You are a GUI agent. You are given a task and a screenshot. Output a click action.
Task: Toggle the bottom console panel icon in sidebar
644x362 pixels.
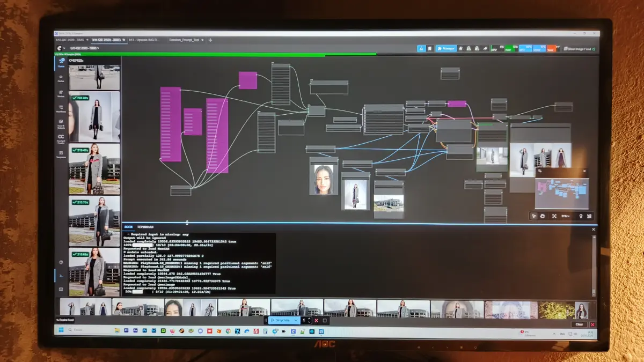(61, 275)
